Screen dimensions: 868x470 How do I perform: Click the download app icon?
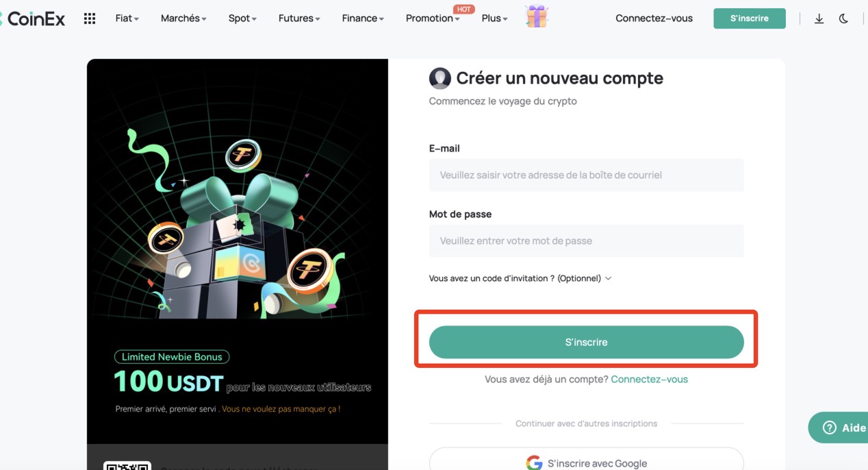pyautogui.click(x=819, y=18)
